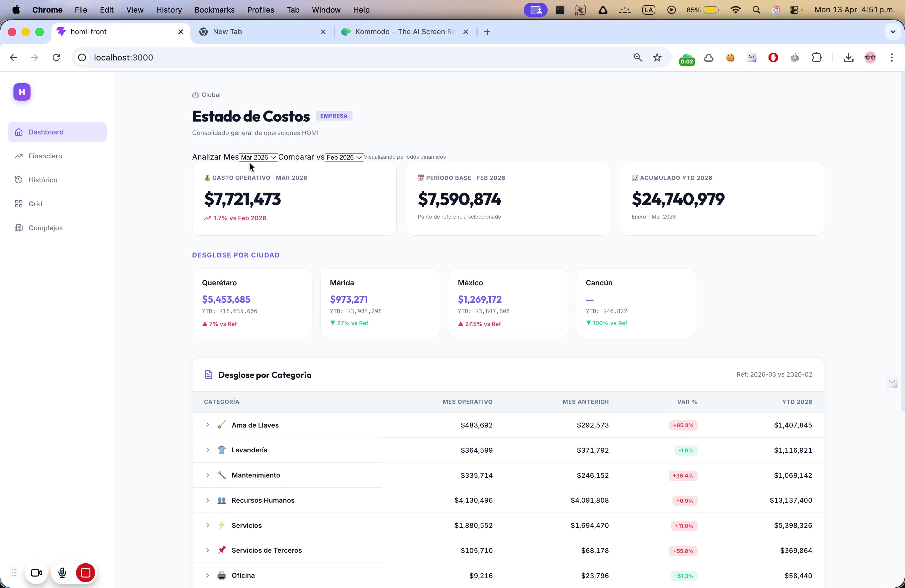Click the purple H logo icon
The width and height of the screenshot is (905, 588).
[22, 92]
